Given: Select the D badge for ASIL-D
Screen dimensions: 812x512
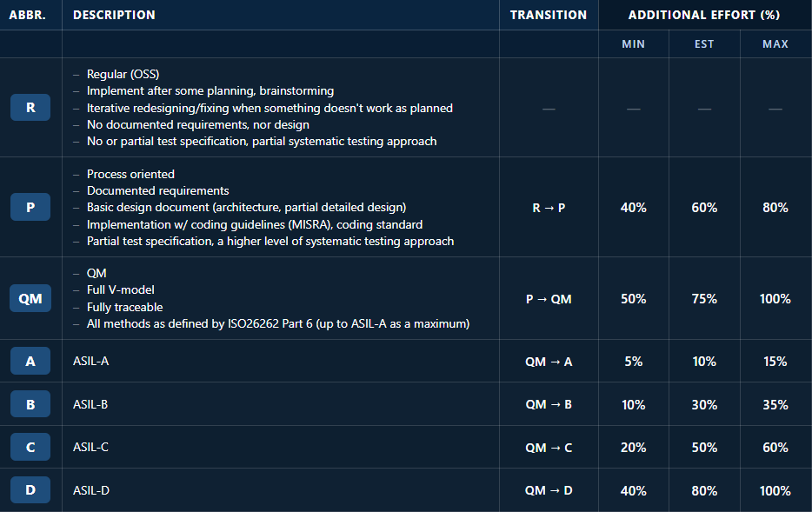Looking at the screenshot, I should click(x=30, y=491).
